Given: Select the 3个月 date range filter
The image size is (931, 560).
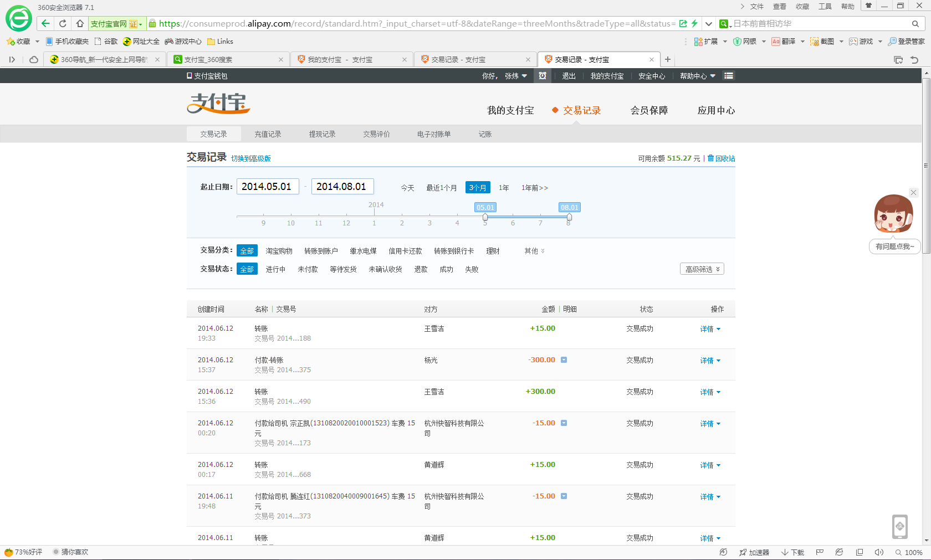Looking at the screenshot, I should coord(478,188).
